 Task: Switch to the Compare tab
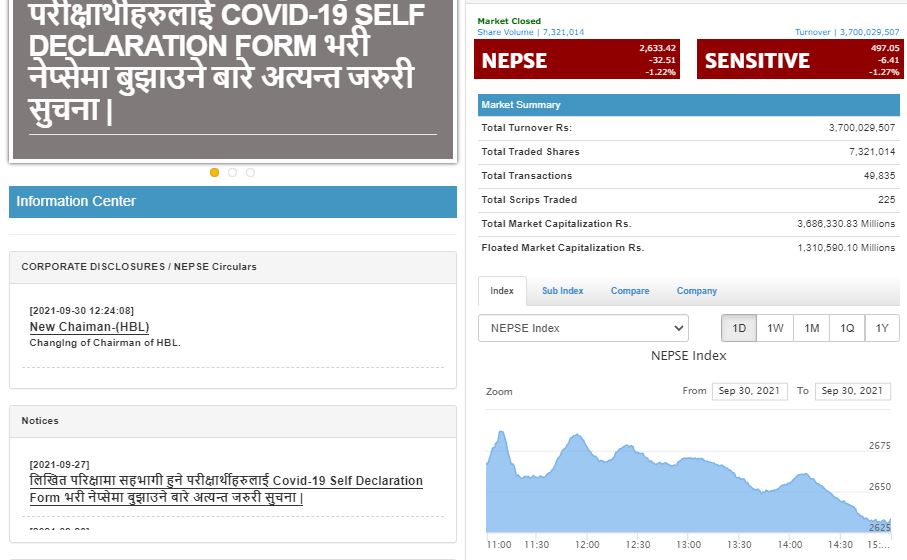[630, 290]
